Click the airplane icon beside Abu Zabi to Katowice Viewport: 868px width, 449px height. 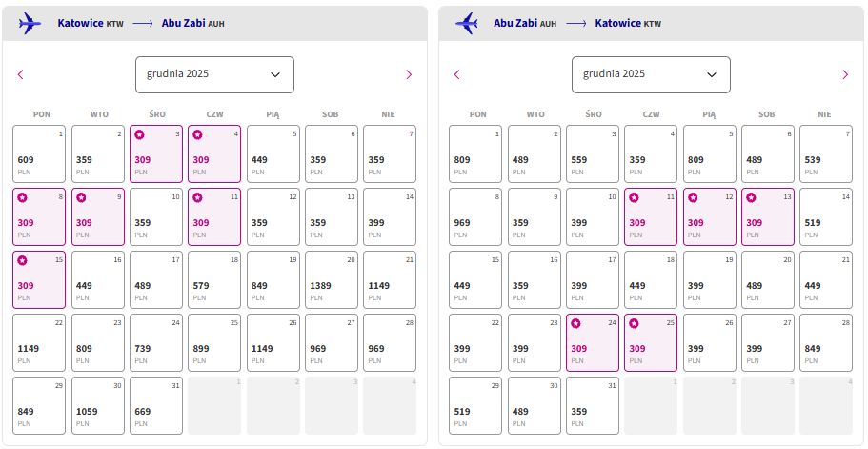click(x=466, y=23)
